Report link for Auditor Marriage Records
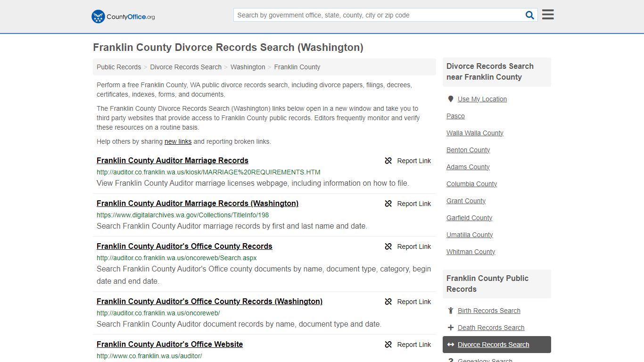This screenshot has height=362, width=644. [414, 161]
